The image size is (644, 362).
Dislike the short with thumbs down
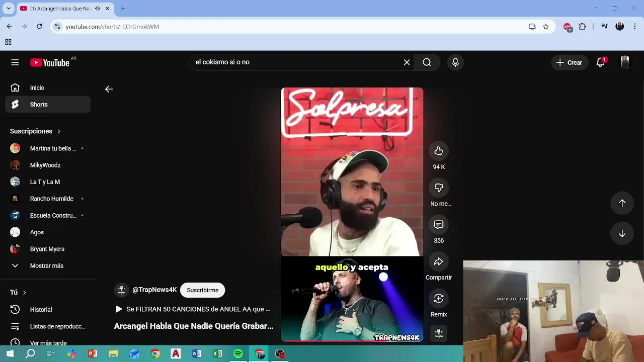tap(439, 188)
